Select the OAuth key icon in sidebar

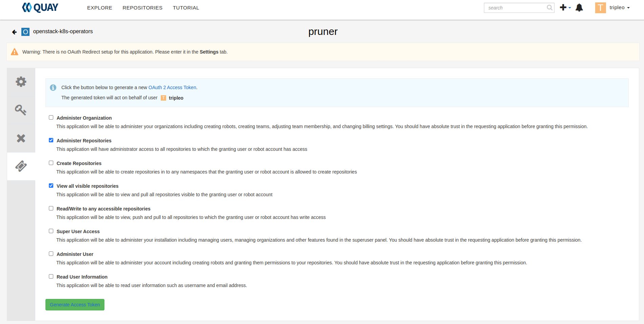coord(21,110)
